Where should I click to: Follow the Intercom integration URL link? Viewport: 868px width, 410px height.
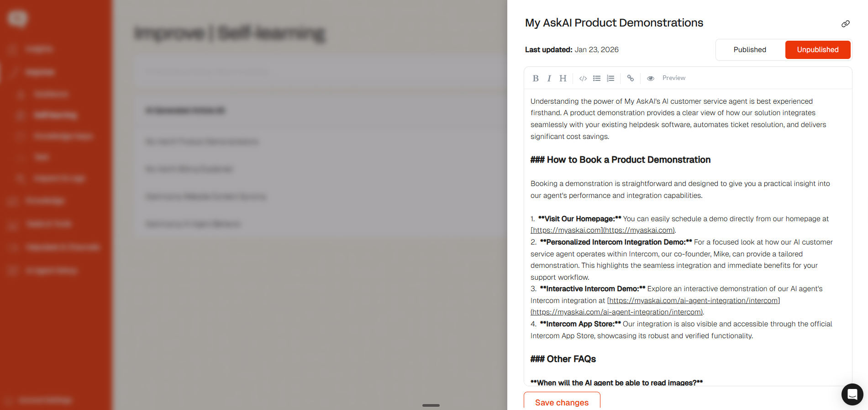[x=693, y=301]
